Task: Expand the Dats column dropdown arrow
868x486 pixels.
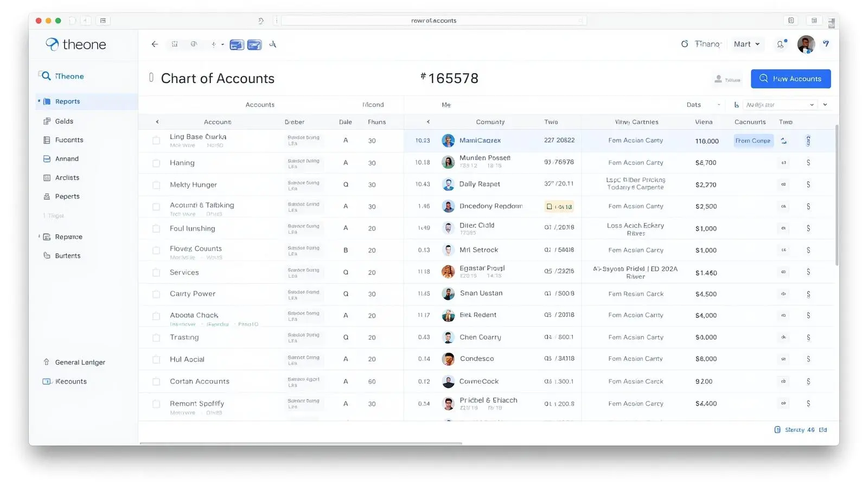Action: click(719, 105)
